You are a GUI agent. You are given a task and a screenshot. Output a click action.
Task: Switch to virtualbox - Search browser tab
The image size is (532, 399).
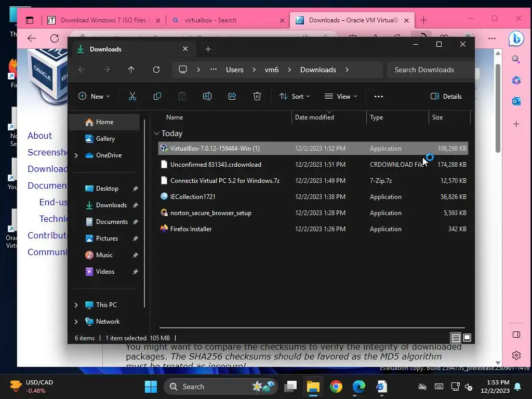click(228, 20)
